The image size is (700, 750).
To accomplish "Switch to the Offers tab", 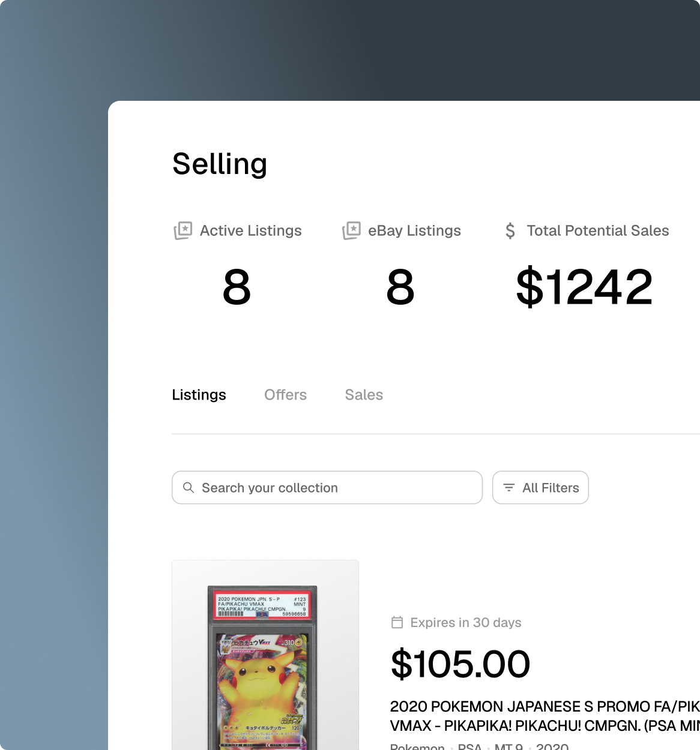I will coord(285,395).
